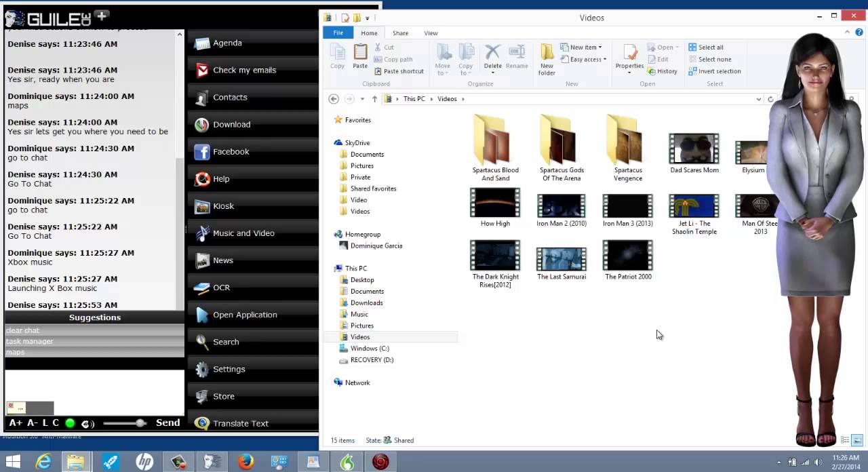Viewport: 868px width, 472px height.
Task: Open Contacts in the Guile menu
Action: (x=252, y=97)
